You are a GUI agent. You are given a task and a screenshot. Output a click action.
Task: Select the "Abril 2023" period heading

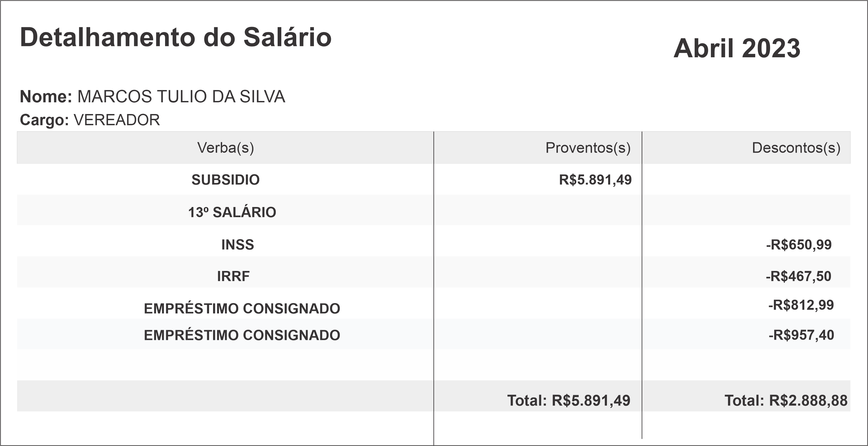737,48
